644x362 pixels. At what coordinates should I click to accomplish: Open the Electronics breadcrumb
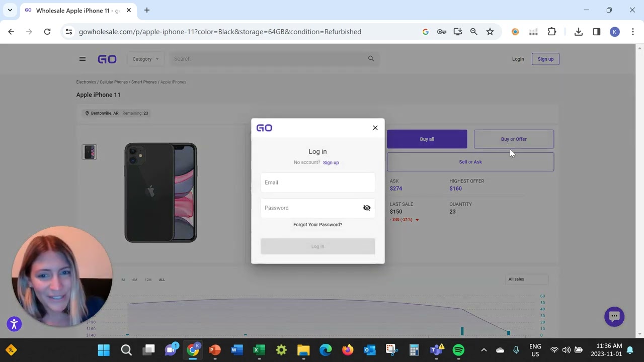[86, 82]
